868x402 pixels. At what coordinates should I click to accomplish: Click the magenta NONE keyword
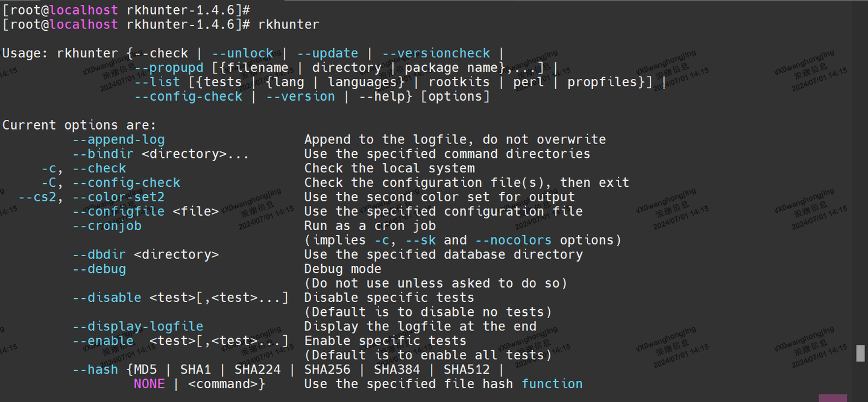point(149,384)
